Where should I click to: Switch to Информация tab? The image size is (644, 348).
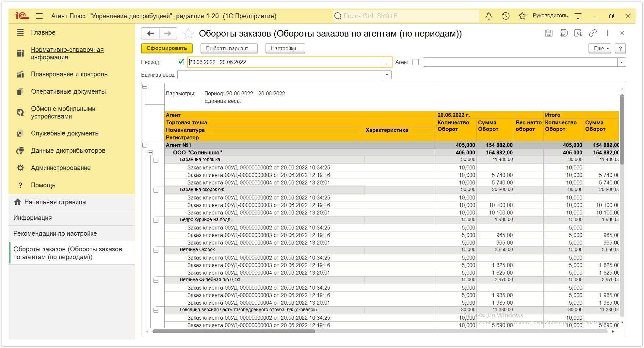pos(72,218)
